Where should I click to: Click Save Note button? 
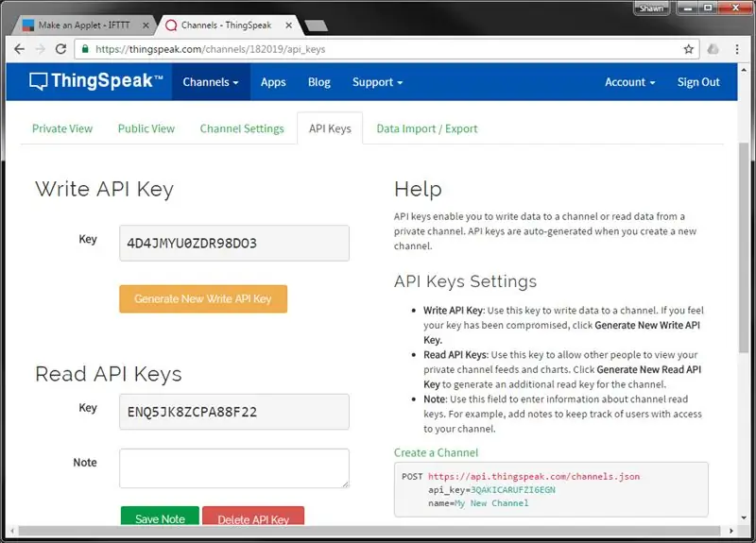point(160,517)
